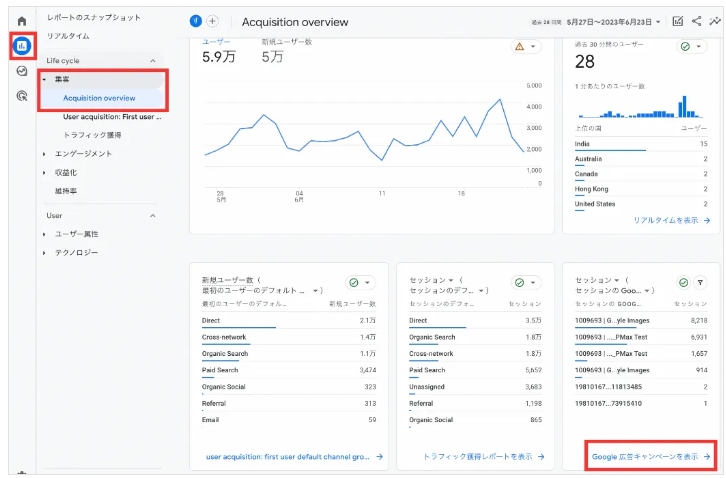The height and width of the screenshot is (478, 726).
Task: Click the customize report icon in header
Action: [678, 21]
